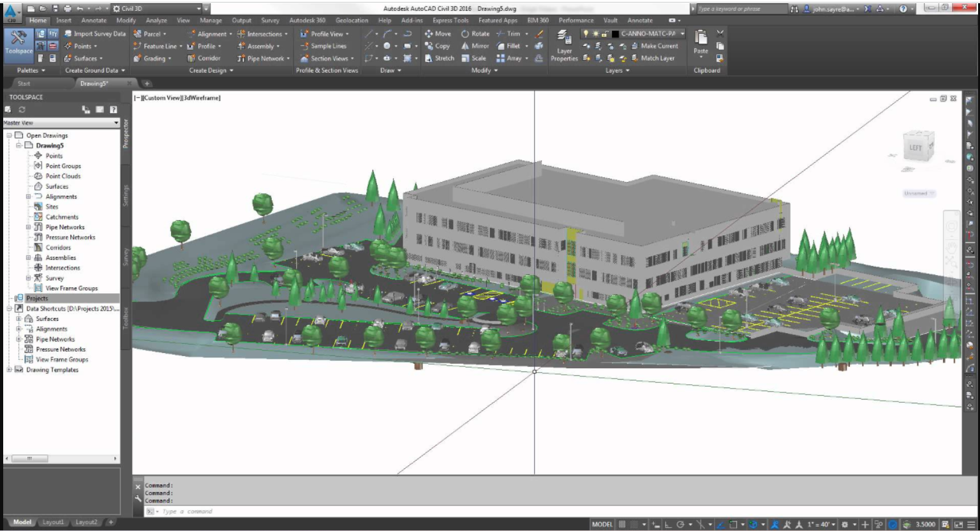980x531 pixels.
Task: Toggle layer lightbulb on/off in layer dropdown
Action: [586, 34]
